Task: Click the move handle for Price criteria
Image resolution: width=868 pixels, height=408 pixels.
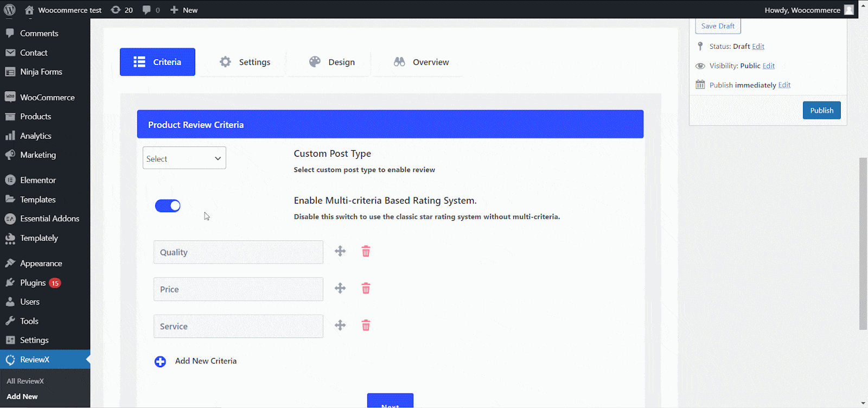Action: pyautogui.click(x=340, y=288)
